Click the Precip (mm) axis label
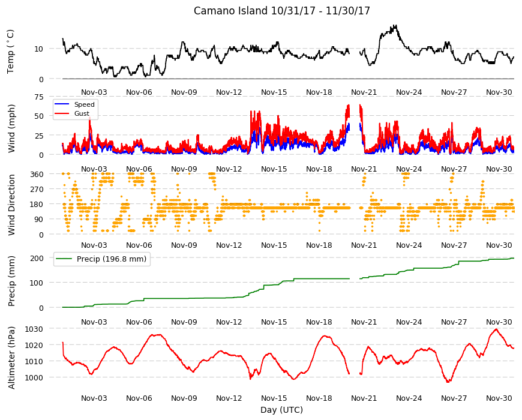Viewport: 522px width, 420px height. click(x=11, y=281)
